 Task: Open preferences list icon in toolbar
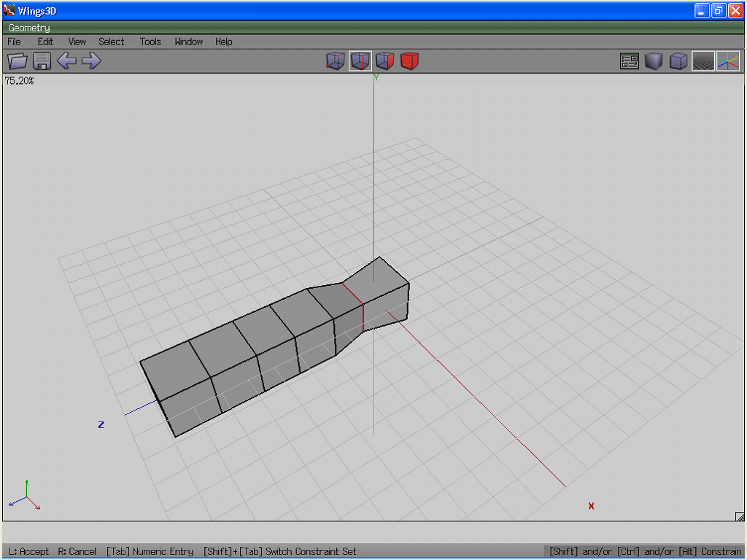pos(630,61)
